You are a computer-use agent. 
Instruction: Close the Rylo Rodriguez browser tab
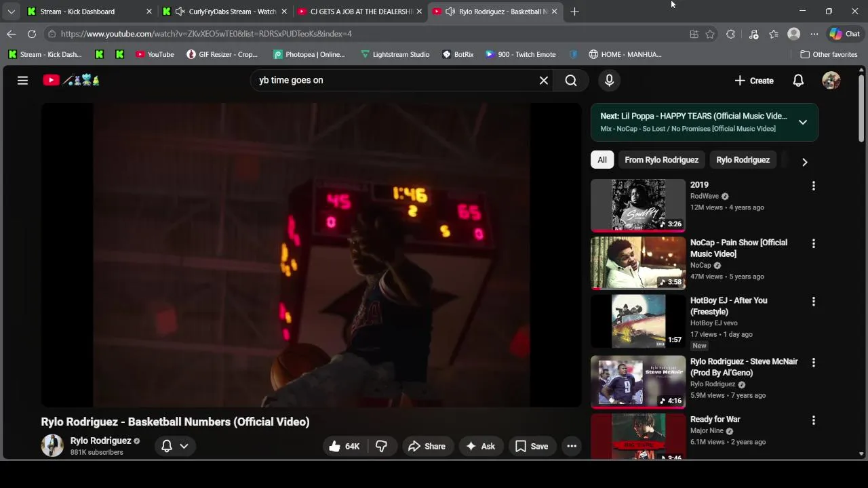point(554,12)
